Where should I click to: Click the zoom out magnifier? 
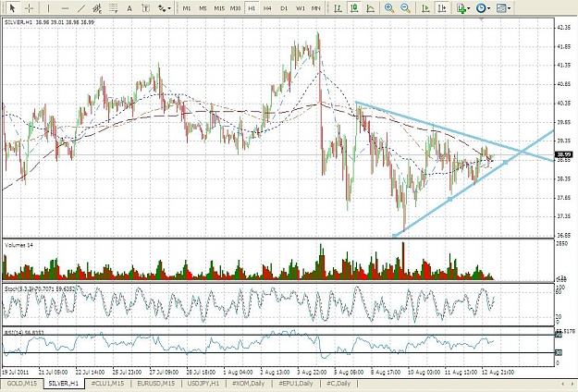click(x=405, y=8)
